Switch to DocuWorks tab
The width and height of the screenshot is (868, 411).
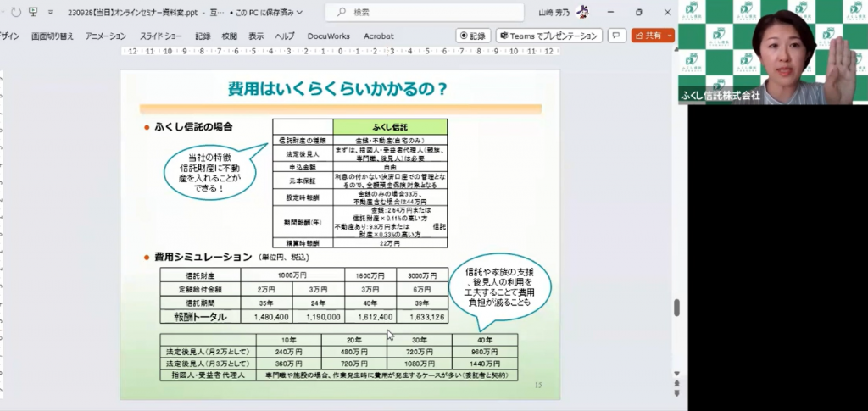[x=328, y=36]
